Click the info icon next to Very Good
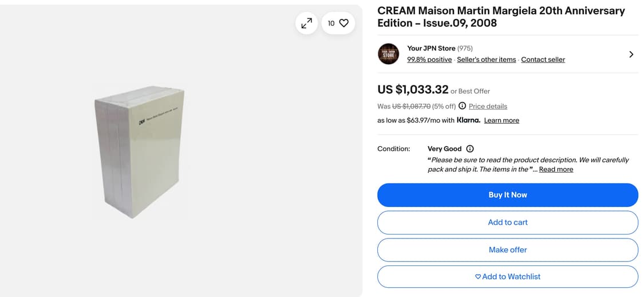This screenshot has width=644, height=297. [x=470, y=148]
